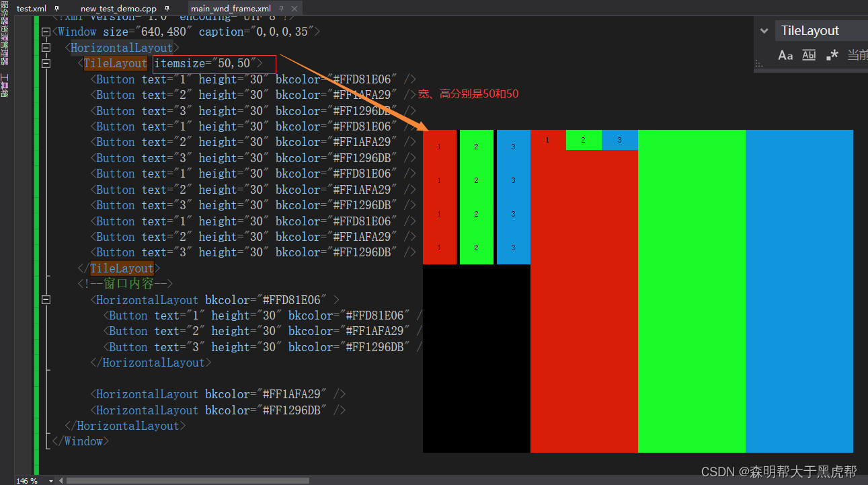Collapse the Window element node
The height and width of the screenshot is (485, 868).
click(x=46, y=32)
